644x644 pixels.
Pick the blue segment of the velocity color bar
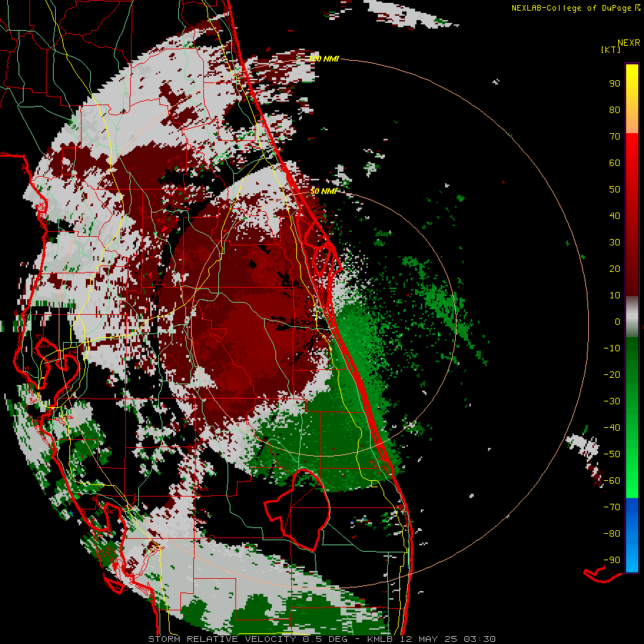point(632,535)
